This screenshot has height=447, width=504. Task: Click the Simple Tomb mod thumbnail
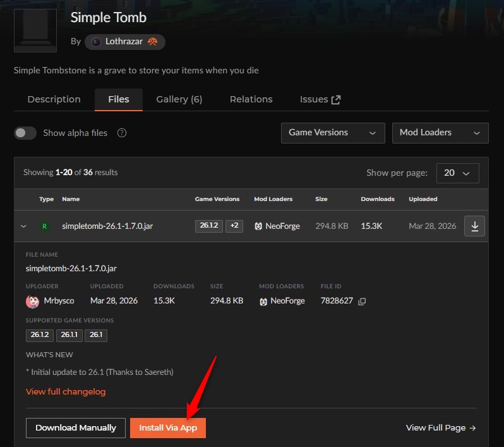click(35, 30)
